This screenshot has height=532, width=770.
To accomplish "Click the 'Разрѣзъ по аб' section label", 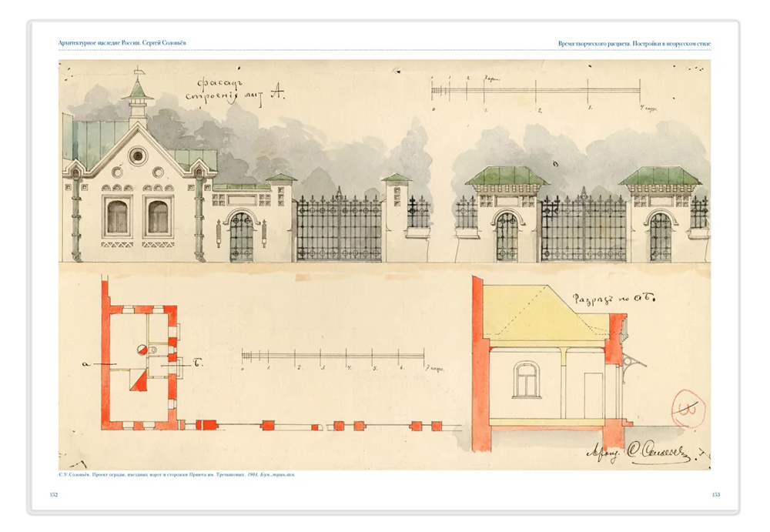I will click(614, 299).
